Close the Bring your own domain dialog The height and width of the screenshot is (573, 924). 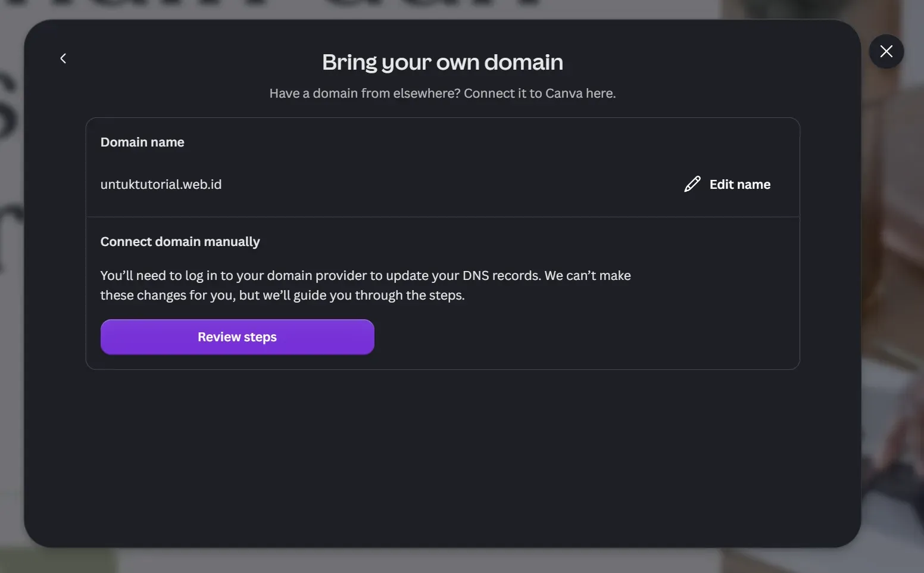tap(886, 51)
